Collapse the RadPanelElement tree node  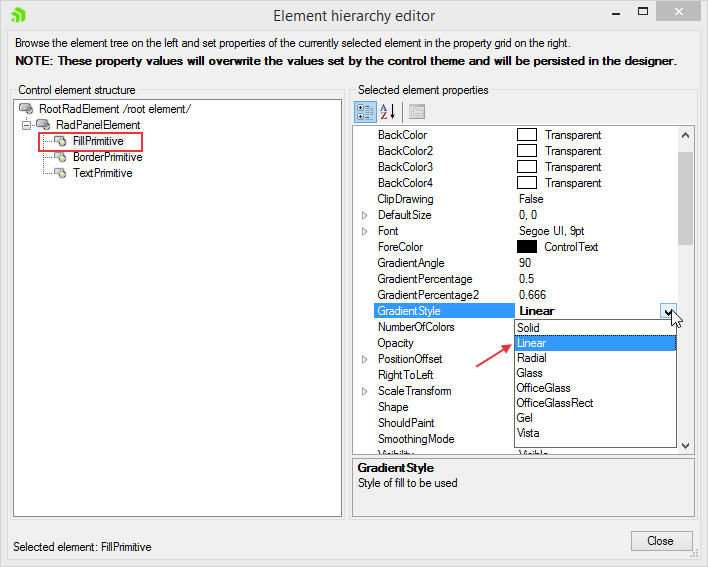coord(27,125)
